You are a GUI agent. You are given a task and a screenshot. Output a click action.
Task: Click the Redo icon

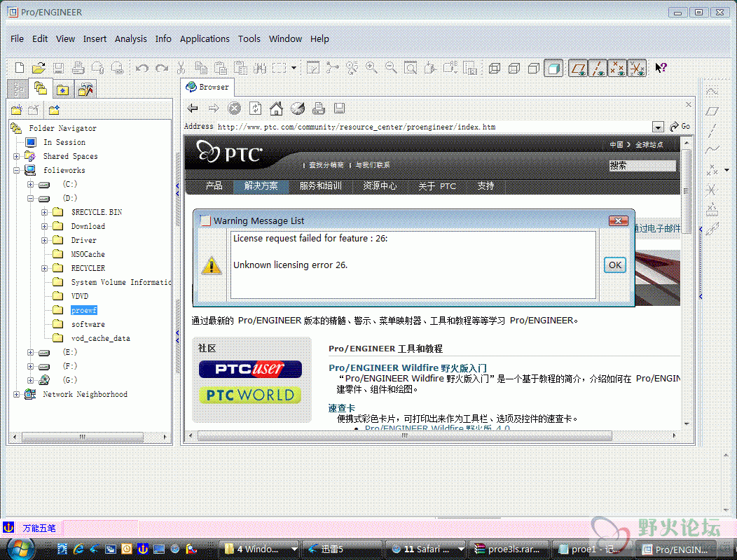pyautogui.click(x=162, y=68)
